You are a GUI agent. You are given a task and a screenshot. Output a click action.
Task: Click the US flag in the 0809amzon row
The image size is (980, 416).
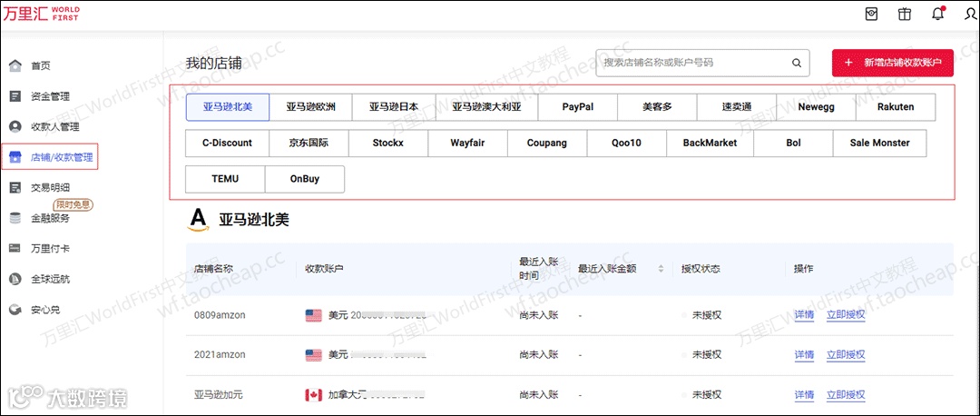(x=313, y=315)
